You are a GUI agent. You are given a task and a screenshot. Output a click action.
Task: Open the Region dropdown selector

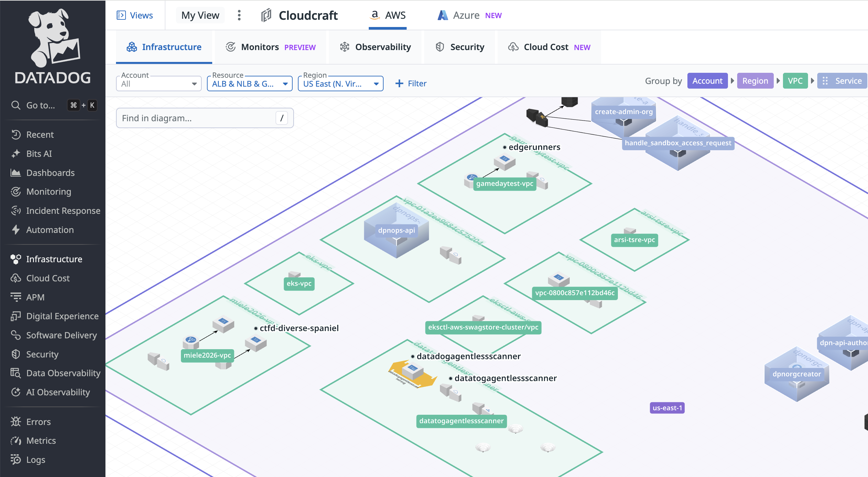340,84
